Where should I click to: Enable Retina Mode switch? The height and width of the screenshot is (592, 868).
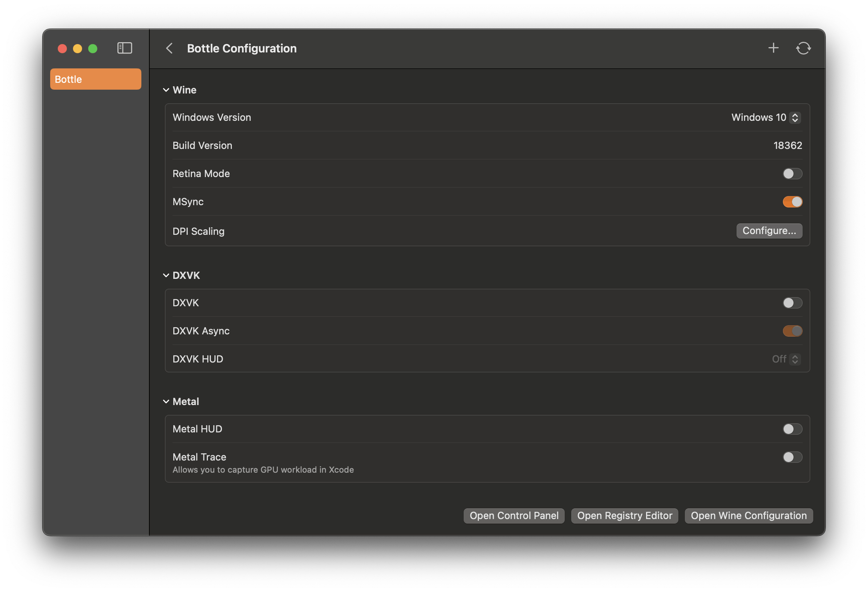click(792, 174)
